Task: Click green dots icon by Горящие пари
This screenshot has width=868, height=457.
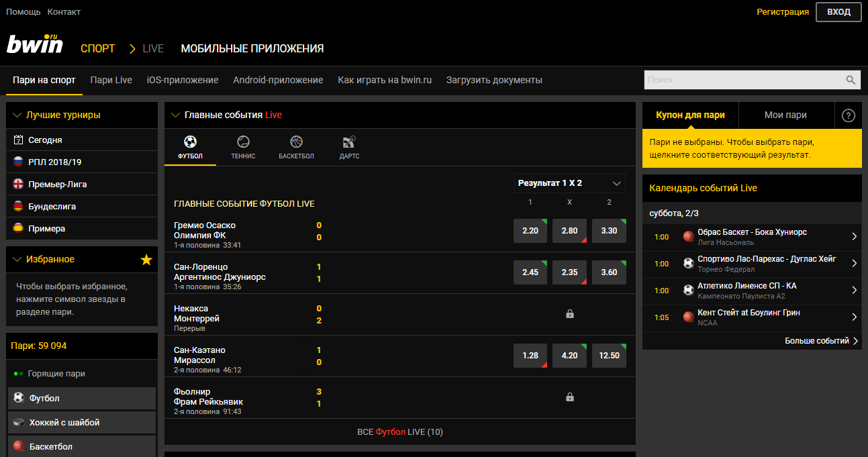Action: click(19, 373)
